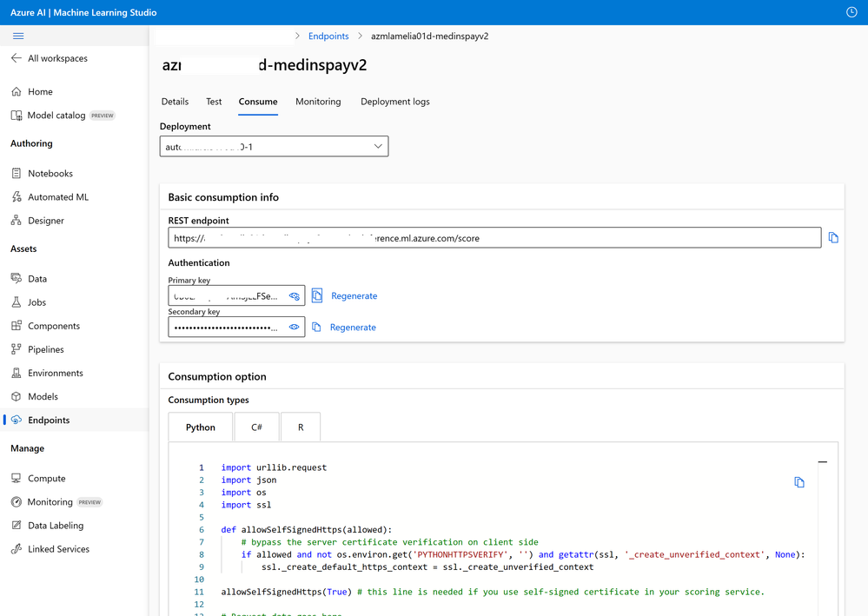Open the clock icon in the top header
Image resolution: width=868 pixels, height=616 pixels.
851,12
